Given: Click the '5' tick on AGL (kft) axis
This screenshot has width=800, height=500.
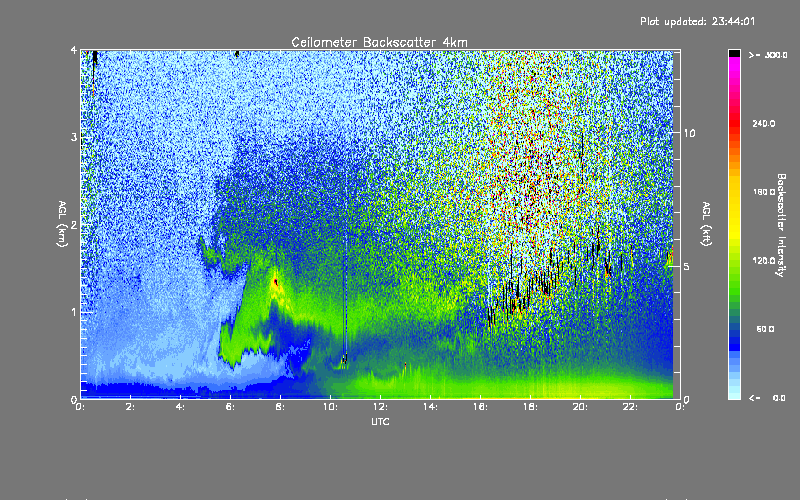Looking at the screenshot, I should tap(686, 266).
